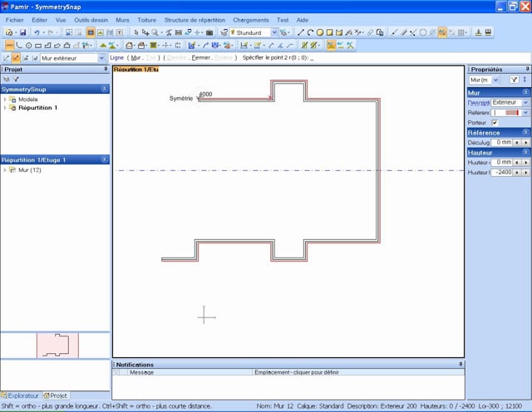Open the Structure de répartition menu

click(195, 20)
